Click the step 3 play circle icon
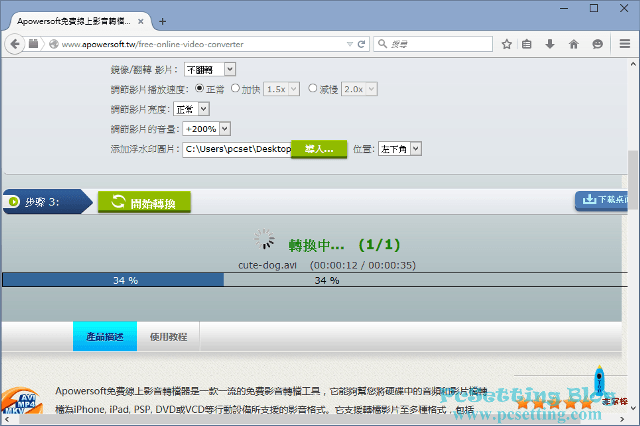 [13, 201]
